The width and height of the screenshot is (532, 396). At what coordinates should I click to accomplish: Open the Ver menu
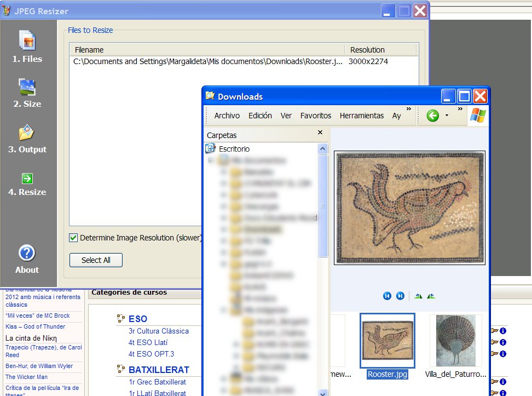coord(286,116)
